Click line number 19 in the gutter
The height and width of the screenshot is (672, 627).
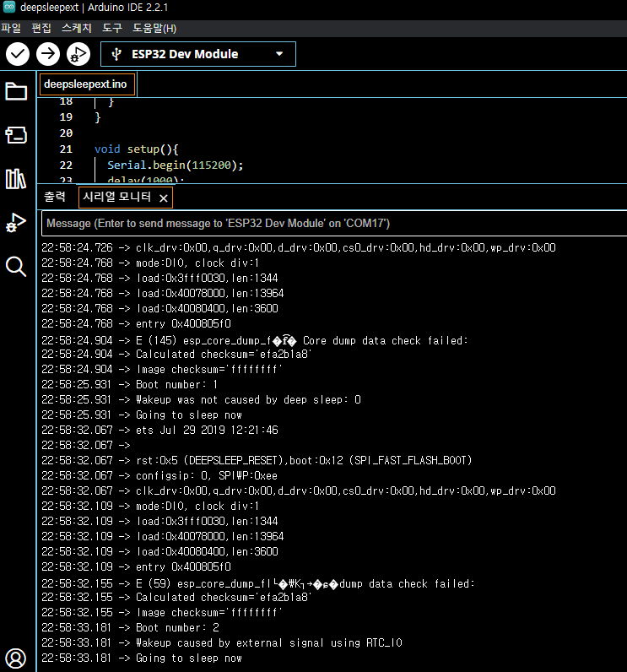click(66, 117)
